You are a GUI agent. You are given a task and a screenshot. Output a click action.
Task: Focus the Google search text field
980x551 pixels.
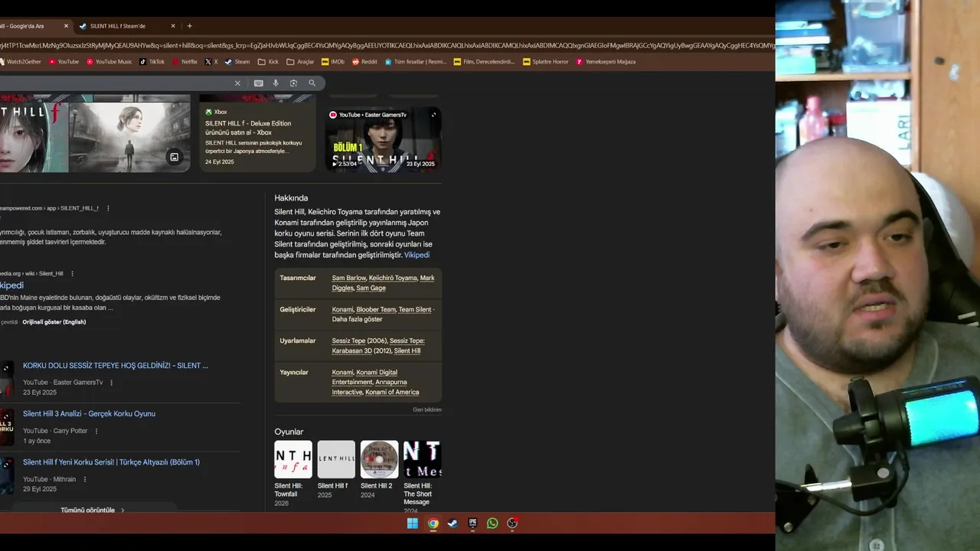[115, 83]
